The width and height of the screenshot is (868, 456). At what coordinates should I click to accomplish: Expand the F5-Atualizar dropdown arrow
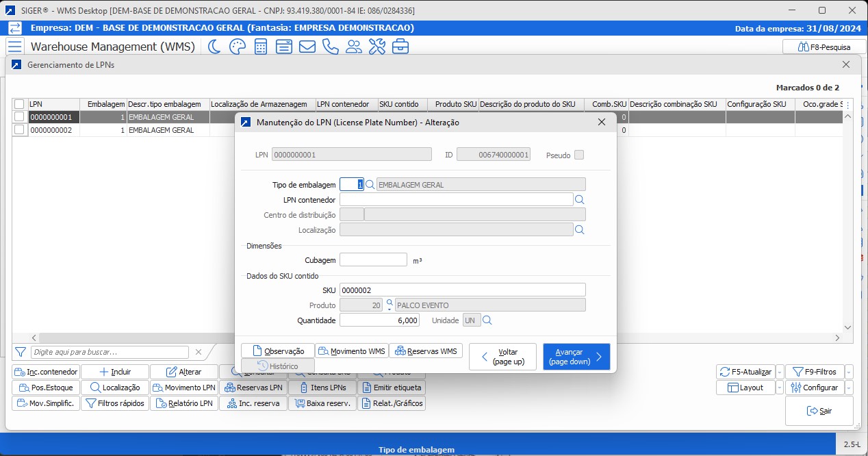tap(779, 372)
